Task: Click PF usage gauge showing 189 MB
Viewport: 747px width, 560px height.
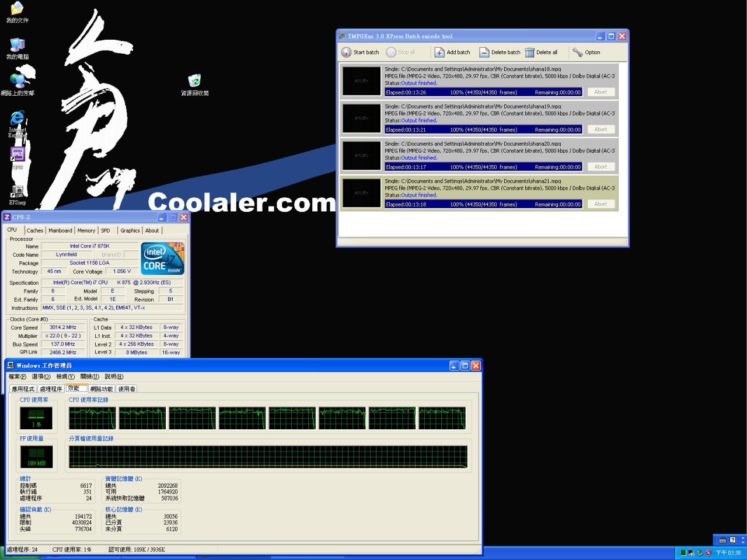Action: (36, 457)
